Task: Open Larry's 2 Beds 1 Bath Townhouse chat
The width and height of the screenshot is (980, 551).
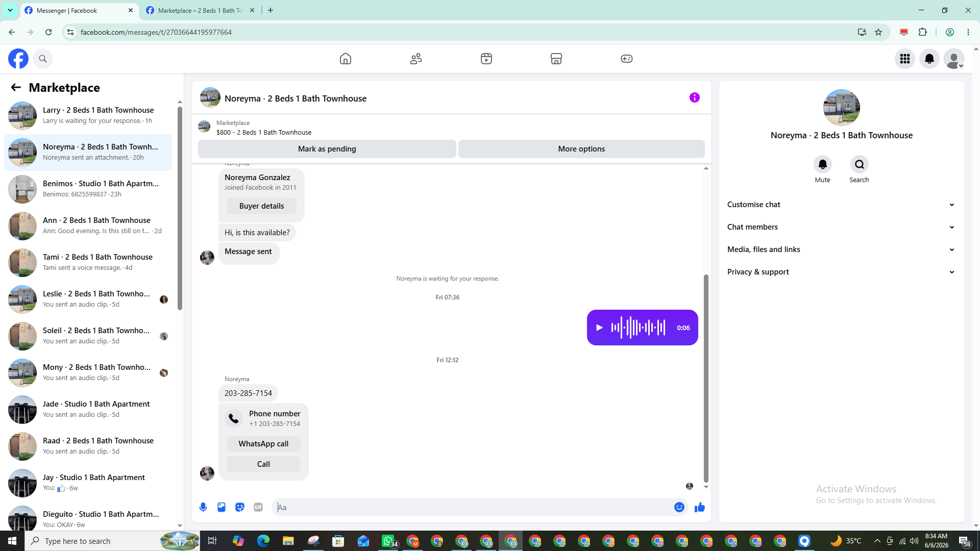Action: click(88, 115)
